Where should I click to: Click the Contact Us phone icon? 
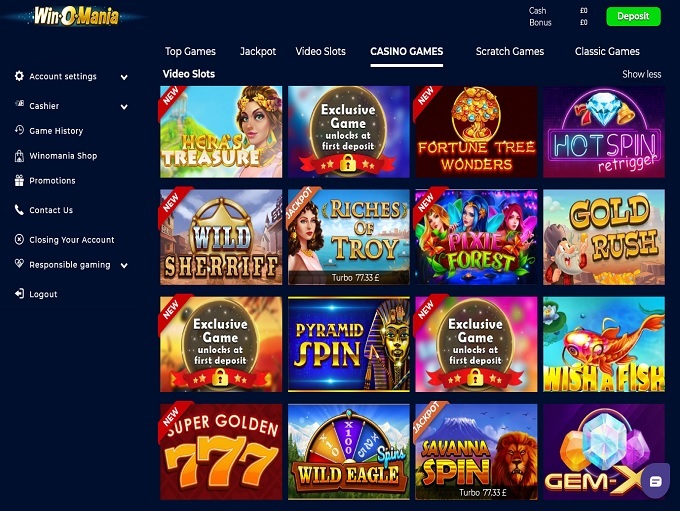(19, 210)
